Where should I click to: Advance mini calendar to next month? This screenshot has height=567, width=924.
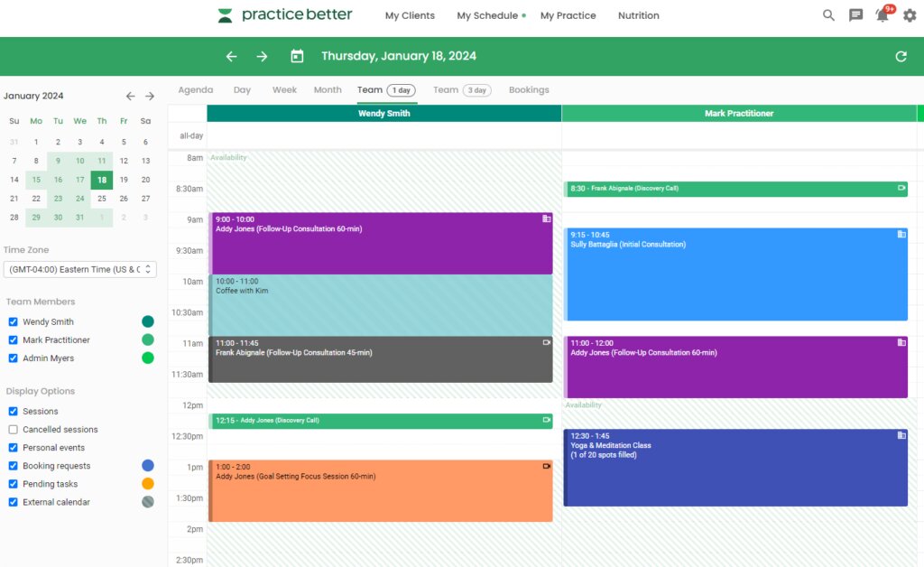click(x=150, y=96)
